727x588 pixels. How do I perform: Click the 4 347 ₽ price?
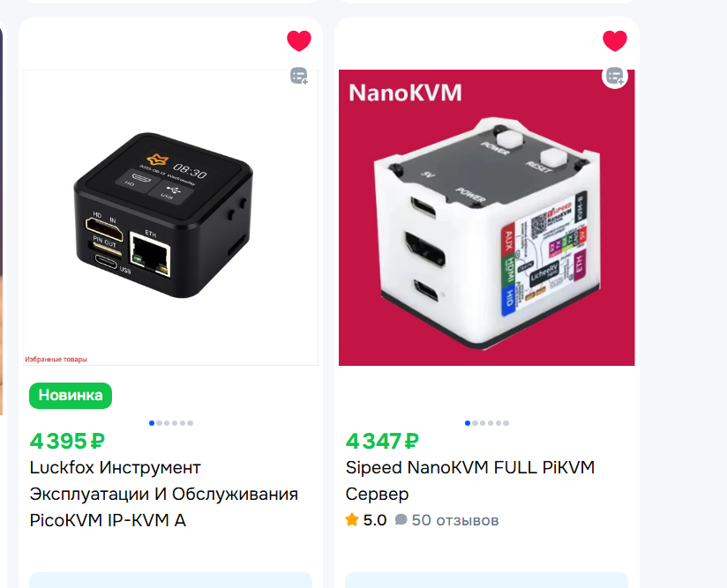[382, 441]
